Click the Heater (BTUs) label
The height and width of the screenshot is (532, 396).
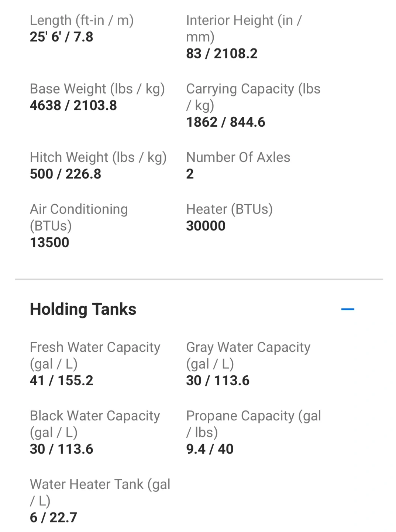pyautogui.click(x=229, y=209)
